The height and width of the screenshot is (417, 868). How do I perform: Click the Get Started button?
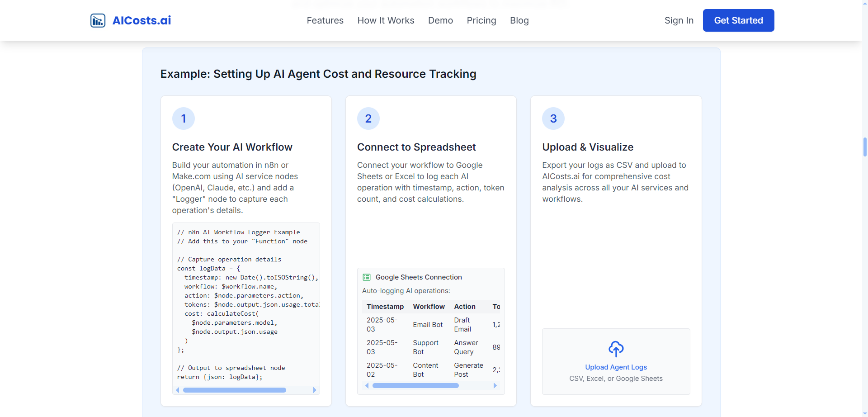pyautogui.click(x=739, y=20)
